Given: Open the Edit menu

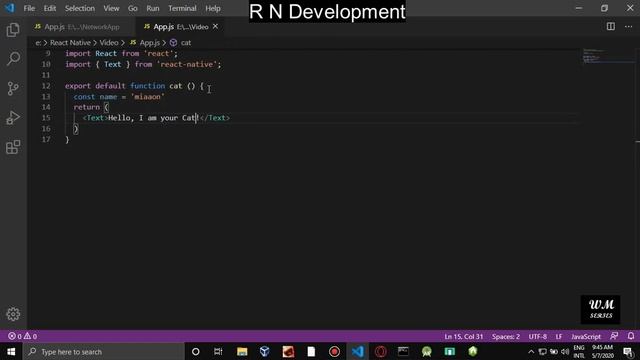Looking at the screenshot, I should (50, 8).
